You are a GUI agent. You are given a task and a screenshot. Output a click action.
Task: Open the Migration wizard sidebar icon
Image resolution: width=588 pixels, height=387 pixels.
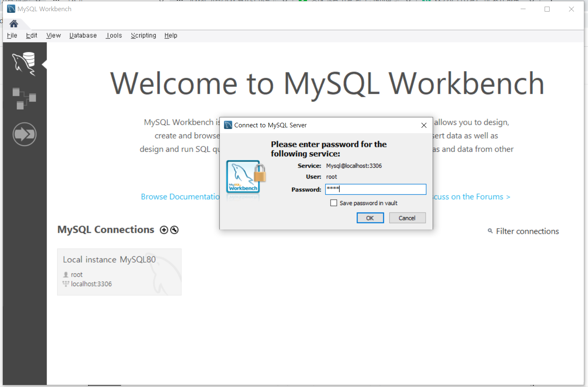[24, 134]
